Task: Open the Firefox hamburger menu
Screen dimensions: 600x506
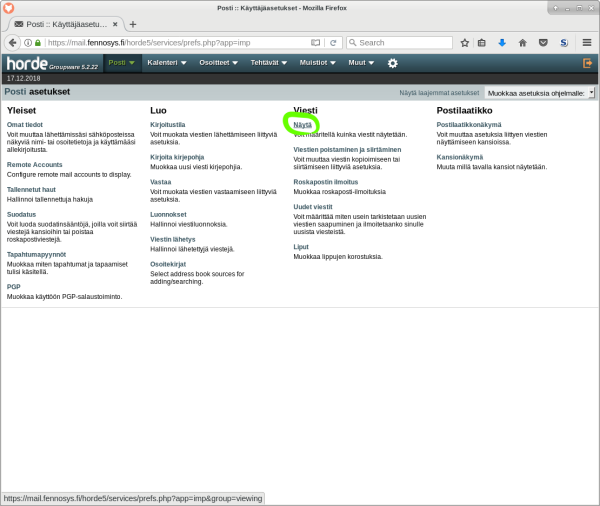Action: [x=586, y=43]
